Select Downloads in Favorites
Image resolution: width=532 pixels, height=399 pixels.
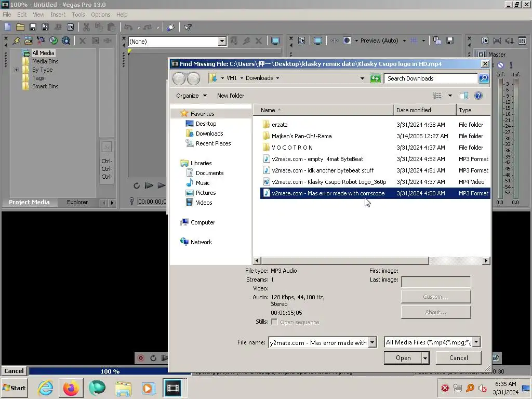(209, 134)
